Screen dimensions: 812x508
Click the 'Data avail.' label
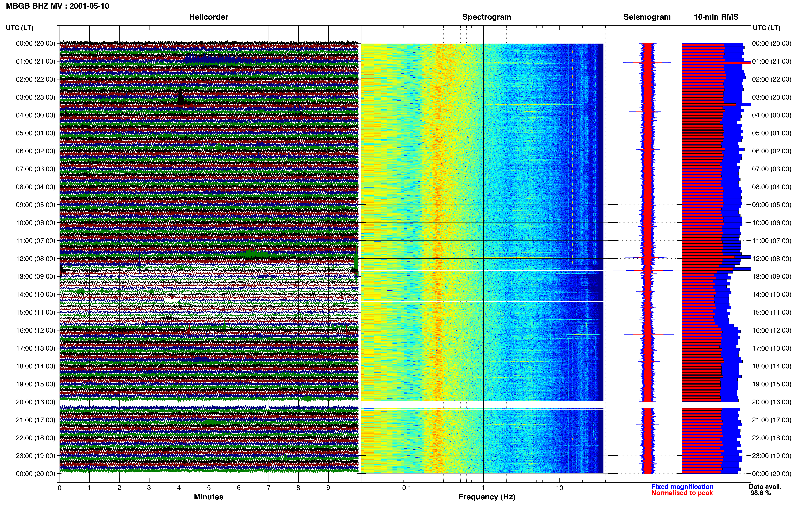tap(765, 487)
